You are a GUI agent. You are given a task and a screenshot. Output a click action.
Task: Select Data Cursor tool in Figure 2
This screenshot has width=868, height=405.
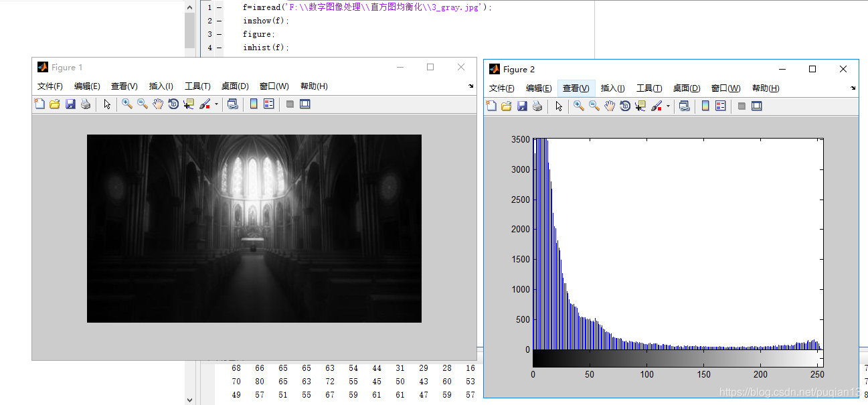tap(640, 106)
